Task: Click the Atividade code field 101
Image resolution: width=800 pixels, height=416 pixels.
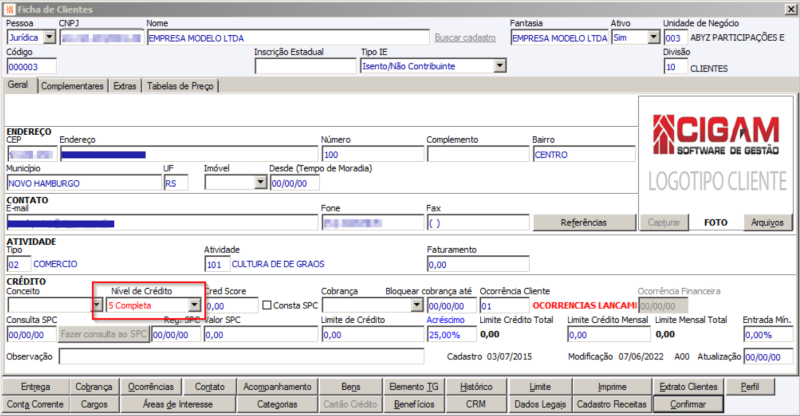Action: coord(217,264)
